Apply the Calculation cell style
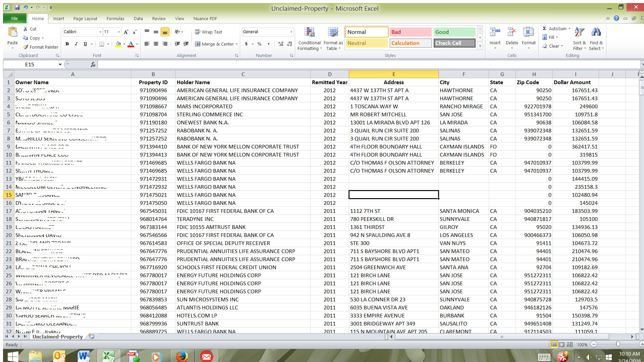 point(411,43)
